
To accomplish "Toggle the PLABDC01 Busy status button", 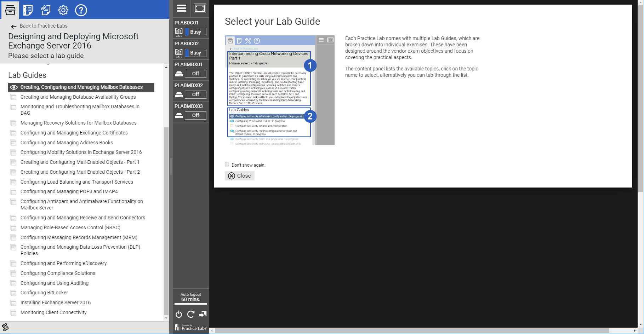I will (195, 32).
